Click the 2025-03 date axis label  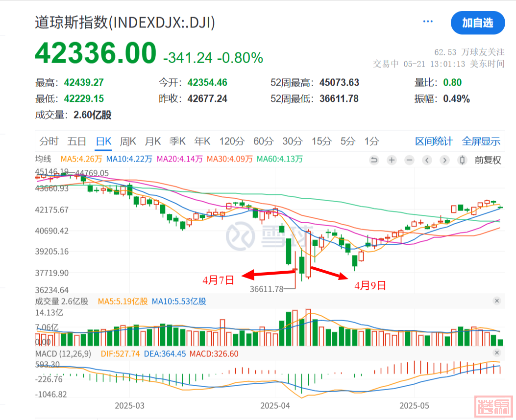coord(130,405)
